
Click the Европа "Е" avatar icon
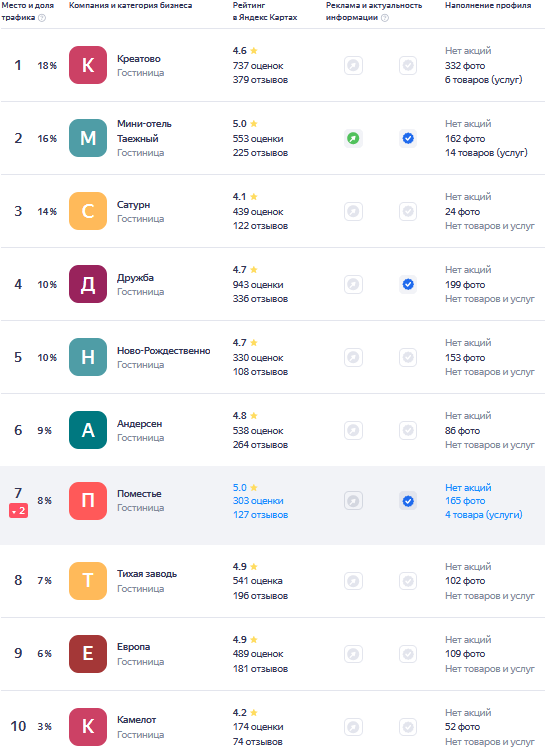[x=88, y=654]
